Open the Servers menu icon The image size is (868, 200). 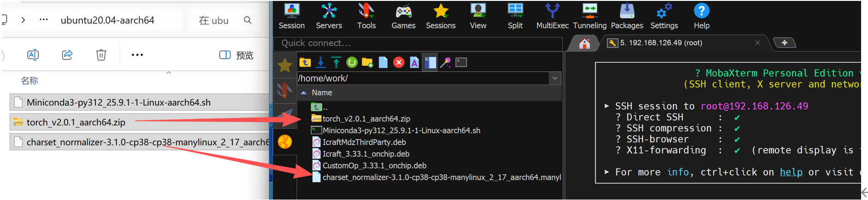point(329,16)
